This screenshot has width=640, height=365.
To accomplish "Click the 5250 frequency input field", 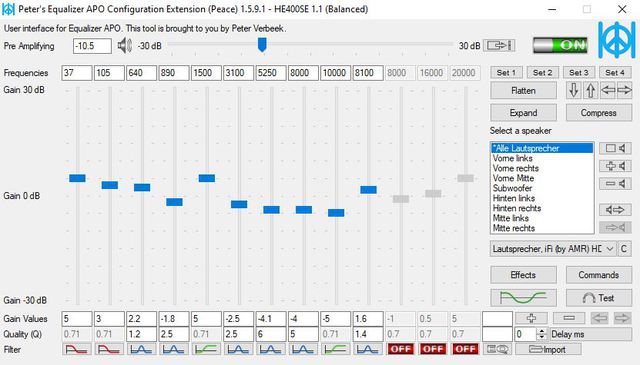I will (271, 73).
